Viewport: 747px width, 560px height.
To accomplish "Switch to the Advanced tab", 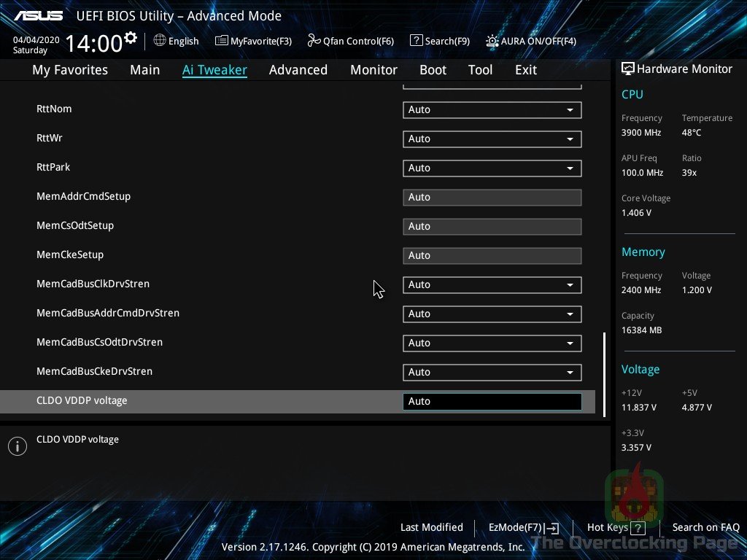I will click(298, 69).
